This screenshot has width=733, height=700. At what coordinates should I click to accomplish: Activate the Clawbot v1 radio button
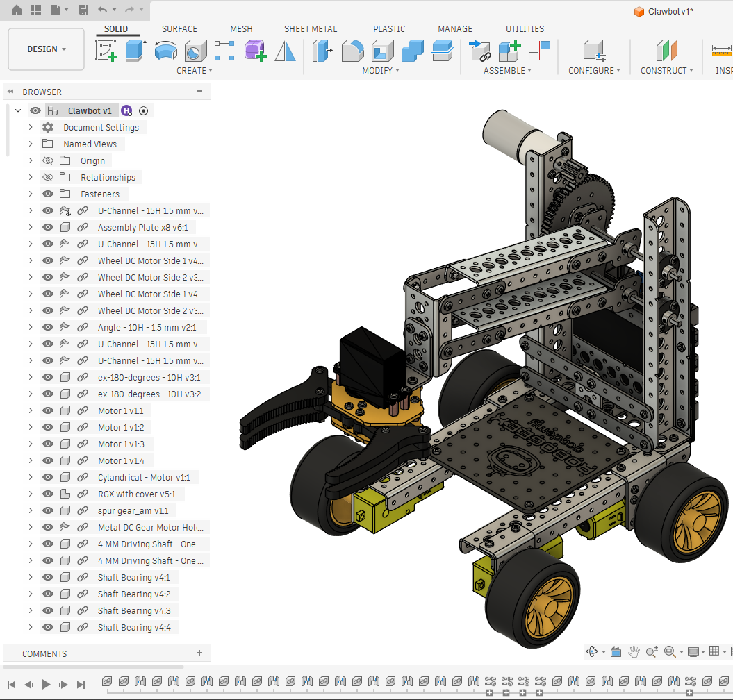pos(144,110)
